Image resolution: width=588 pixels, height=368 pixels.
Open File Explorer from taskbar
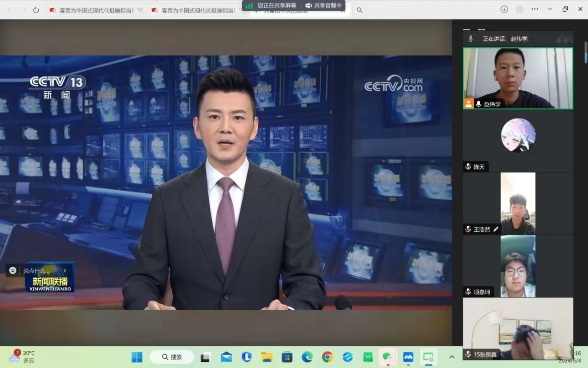(267, 357)
